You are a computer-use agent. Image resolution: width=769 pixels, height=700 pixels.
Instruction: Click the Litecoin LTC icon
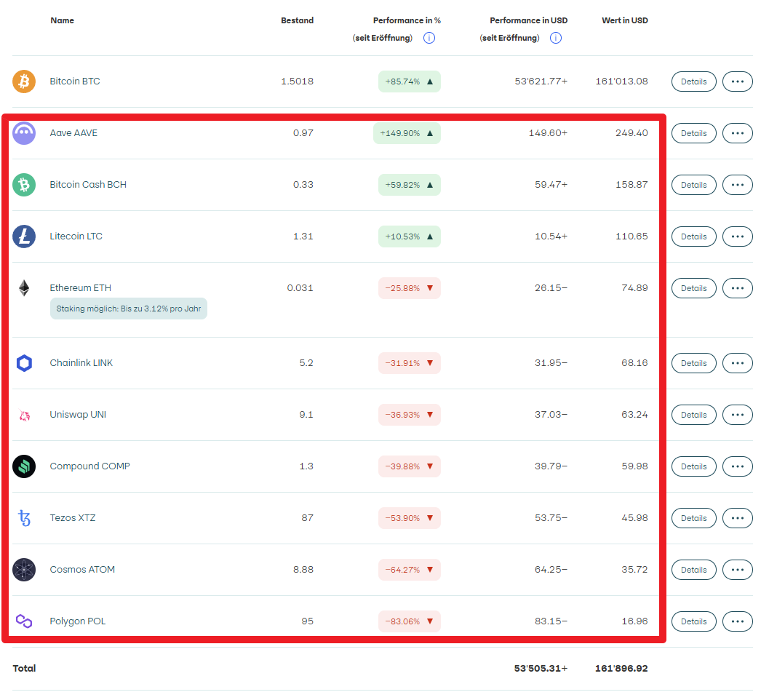24,236
